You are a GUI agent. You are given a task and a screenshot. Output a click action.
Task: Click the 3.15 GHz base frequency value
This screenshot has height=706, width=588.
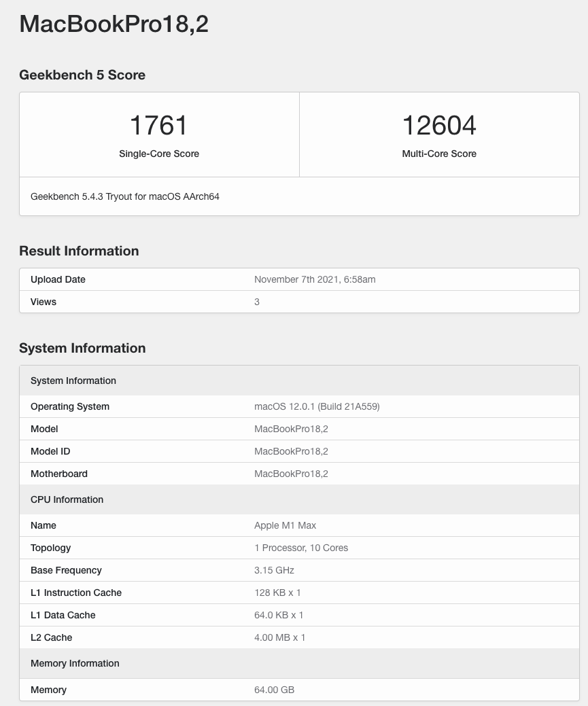(274, 570)
